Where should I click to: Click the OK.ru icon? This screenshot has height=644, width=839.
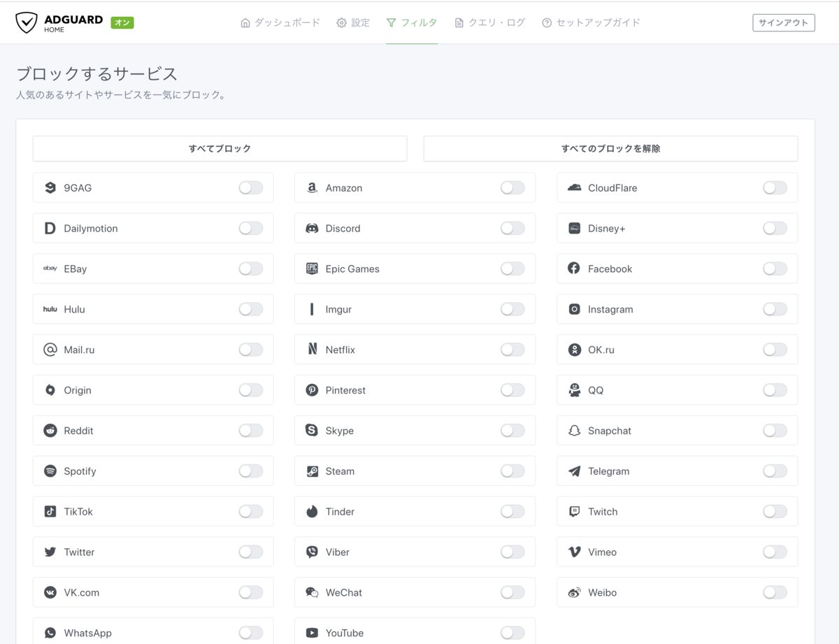[574, 350]
